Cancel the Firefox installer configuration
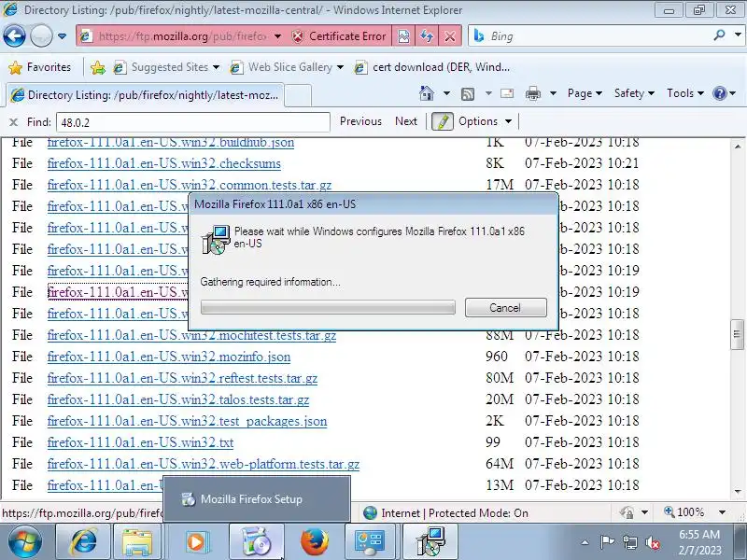Screen dimensions: 747x560 pyautogui.click(x=505, y=308)
